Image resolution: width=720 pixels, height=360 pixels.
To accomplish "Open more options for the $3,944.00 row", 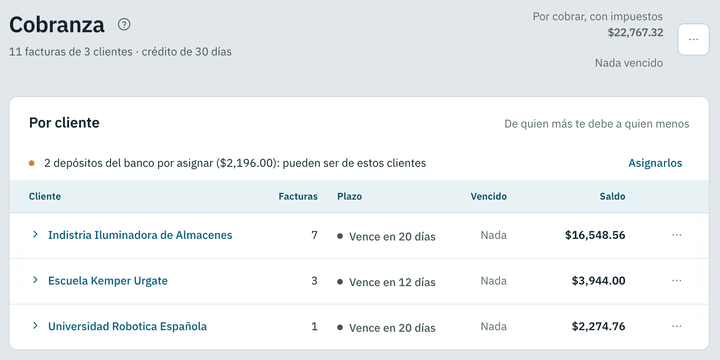I will pos(676,280).
